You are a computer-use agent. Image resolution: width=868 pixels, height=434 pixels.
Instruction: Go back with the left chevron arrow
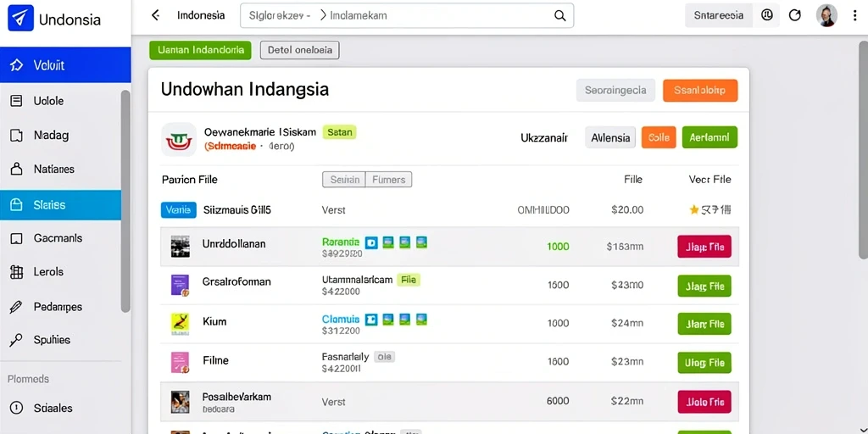[x=156, y=15]
